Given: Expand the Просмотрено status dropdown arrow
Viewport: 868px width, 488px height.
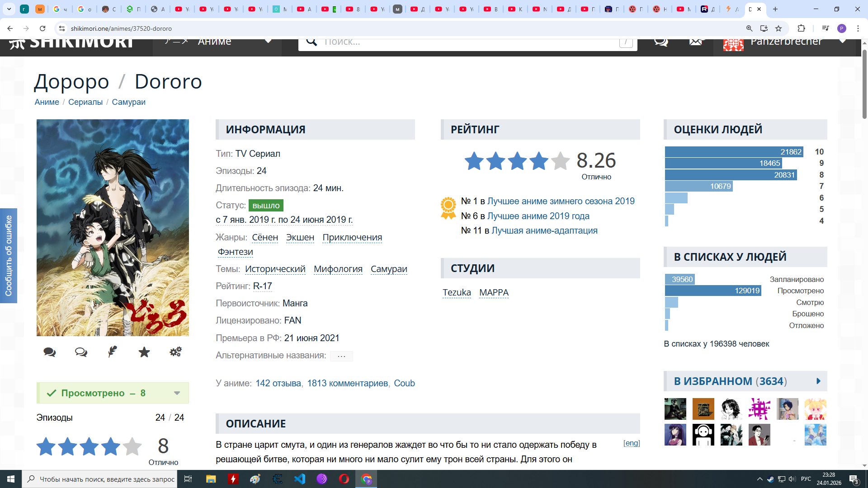Looking at the screenshot, I should [177, 393].
